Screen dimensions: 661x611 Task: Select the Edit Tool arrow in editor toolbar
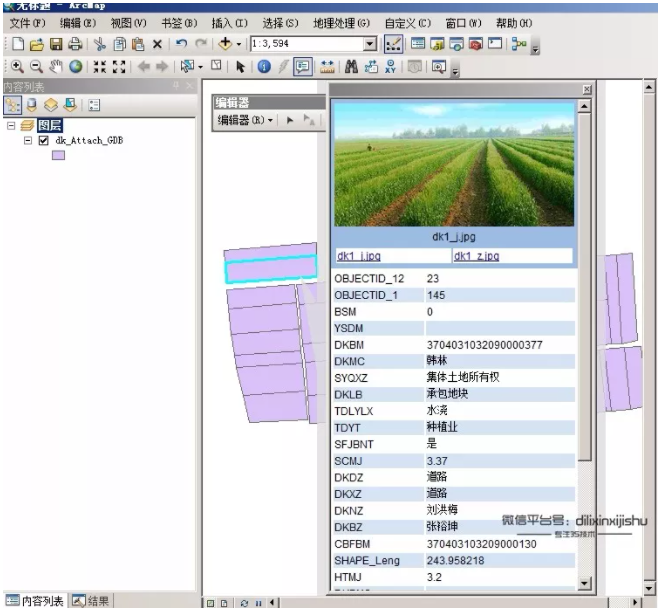click(290, 120)
